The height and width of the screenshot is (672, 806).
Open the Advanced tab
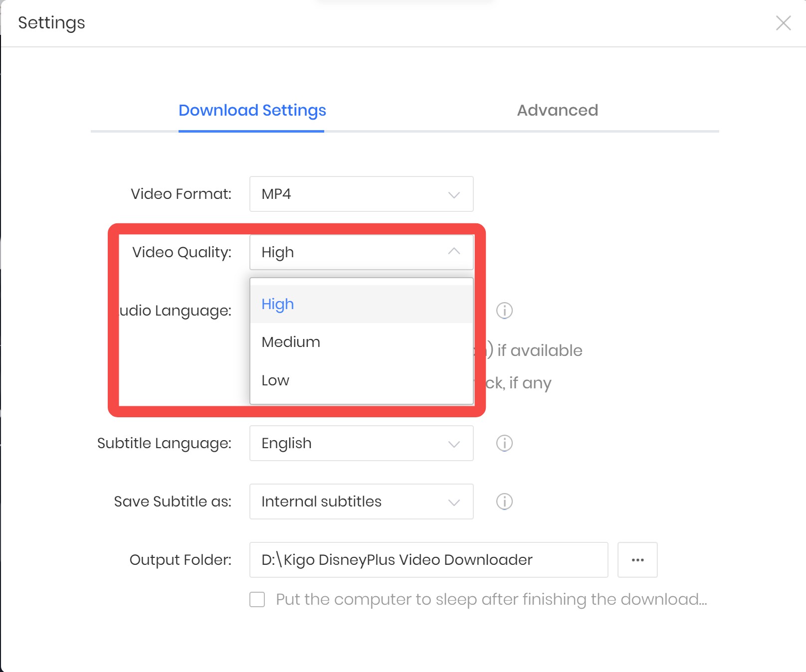[x=557, y=110]
